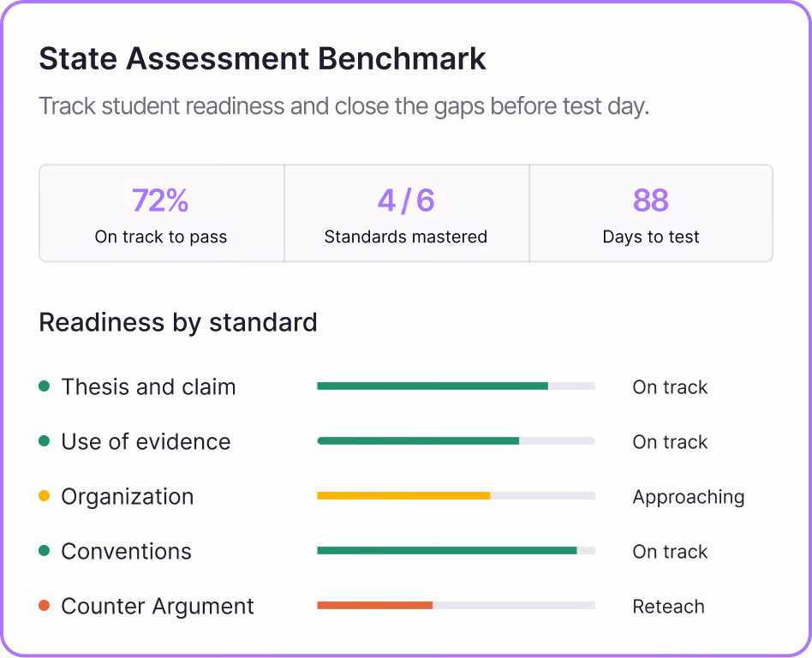Click the green dot beside Use of evidence

pyautogui.click(x=44, y=441)
